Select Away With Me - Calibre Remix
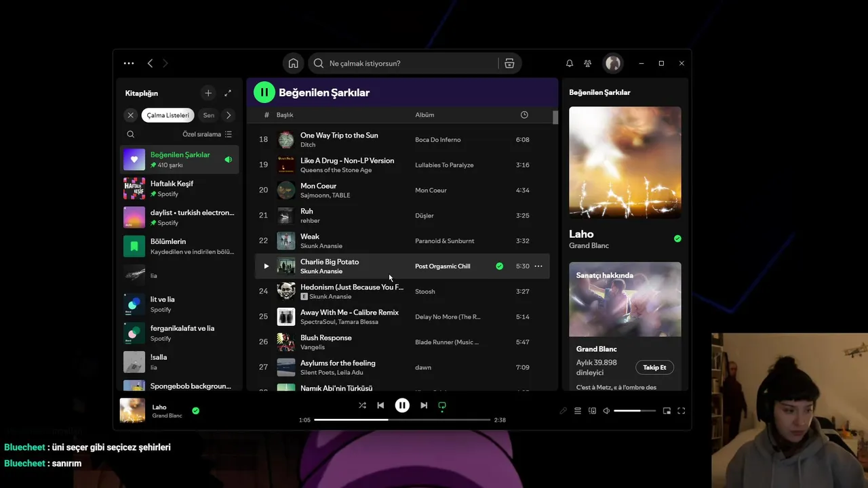 tap(349, 312)
